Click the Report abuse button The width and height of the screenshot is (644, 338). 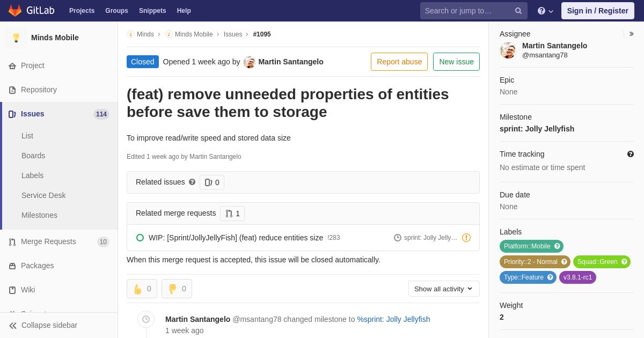tap(399, 62)
